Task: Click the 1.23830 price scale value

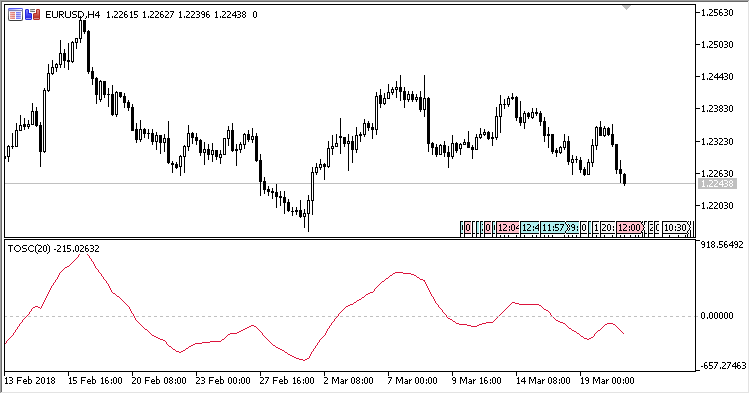Action: pos(717,109)
